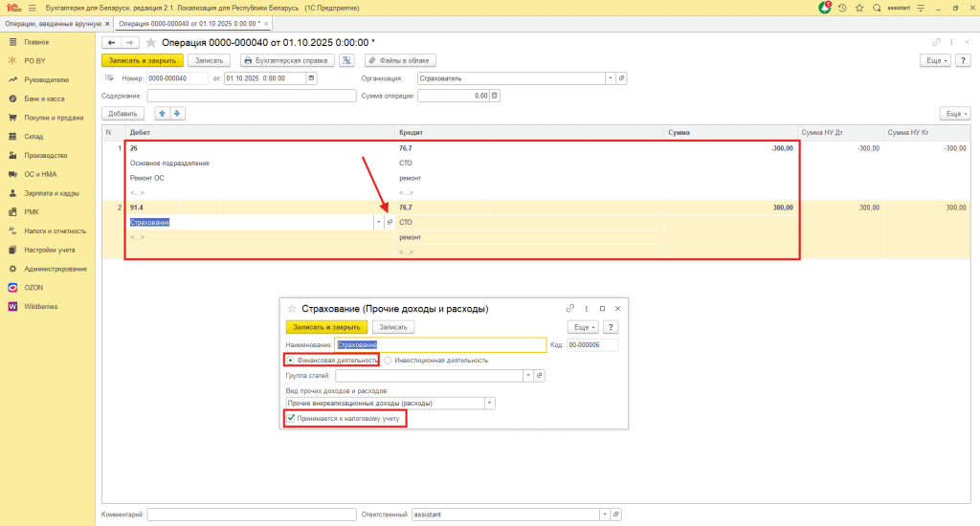Open three-dot menu of operation form
Image resolution: width=980 pixels, height=526 pixels.
(x=951, y=42)
